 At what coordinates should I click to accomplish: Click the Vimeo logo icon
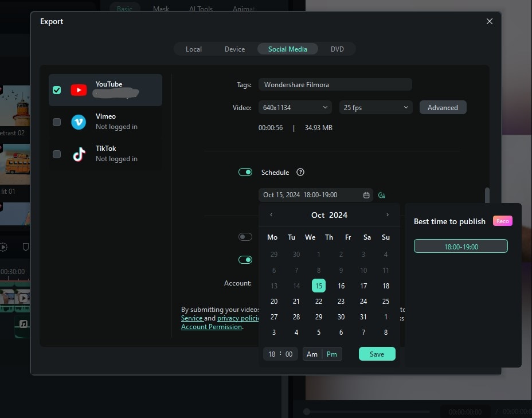click(x=79, y=122)
